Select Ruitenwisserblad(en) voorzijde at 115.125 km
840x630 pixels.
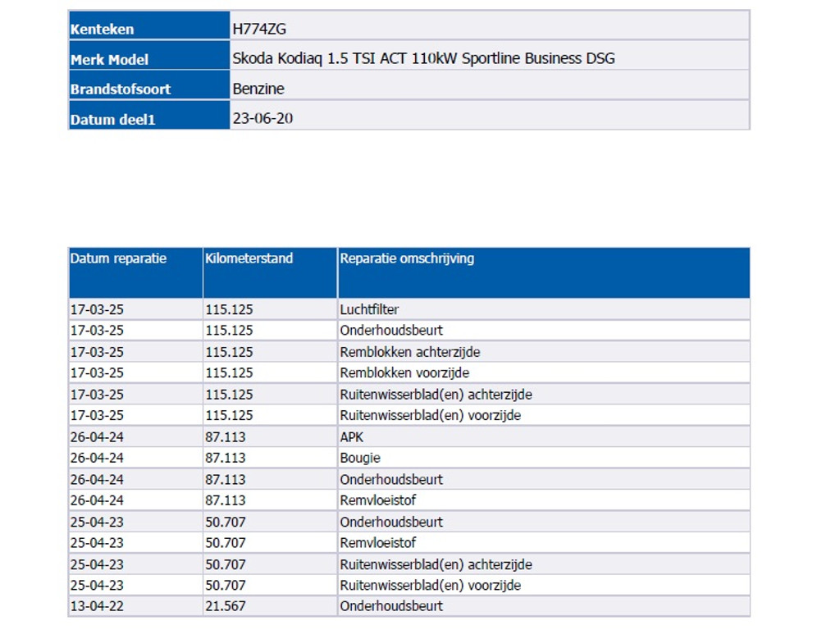pyautogui.click(x=430, y=416)
